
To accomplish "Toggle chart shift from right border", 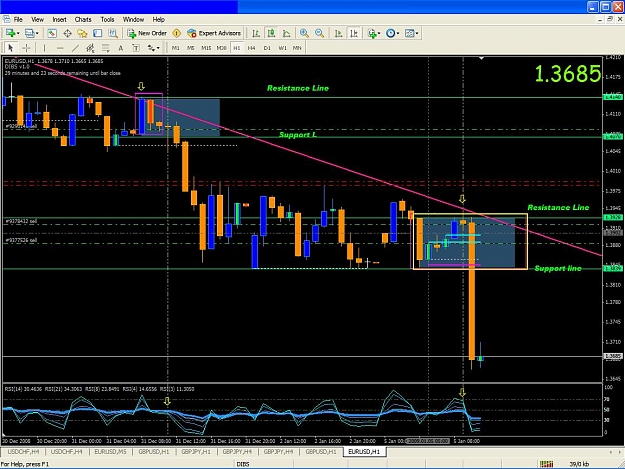I will click(x=354, y=33).
